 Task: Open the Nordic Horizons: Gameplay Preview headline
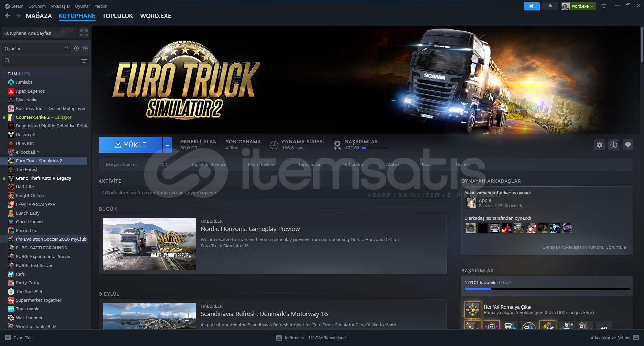pos(250,229)
